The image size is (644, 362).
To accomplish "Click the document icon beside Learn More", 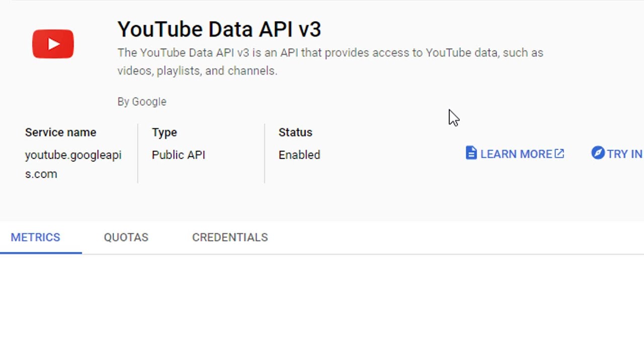I will [471, 153].
